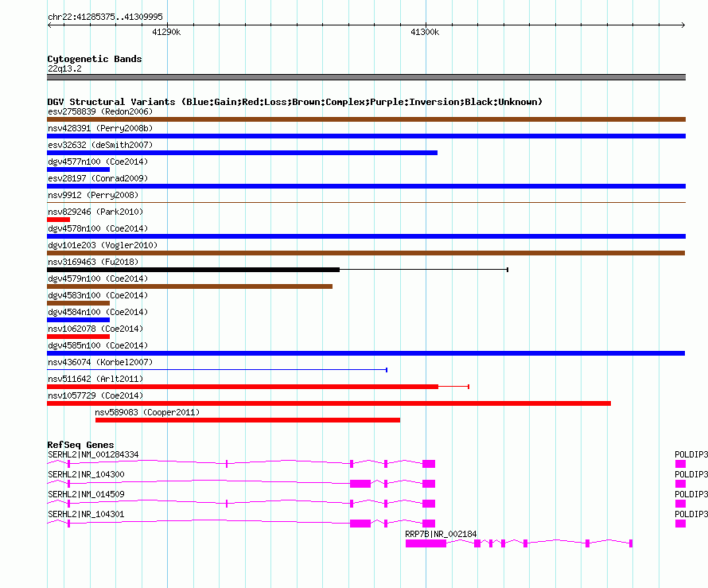Click the blue esv32632 gain bar
The height and width of the screenshot is (588, 708).
242,153
